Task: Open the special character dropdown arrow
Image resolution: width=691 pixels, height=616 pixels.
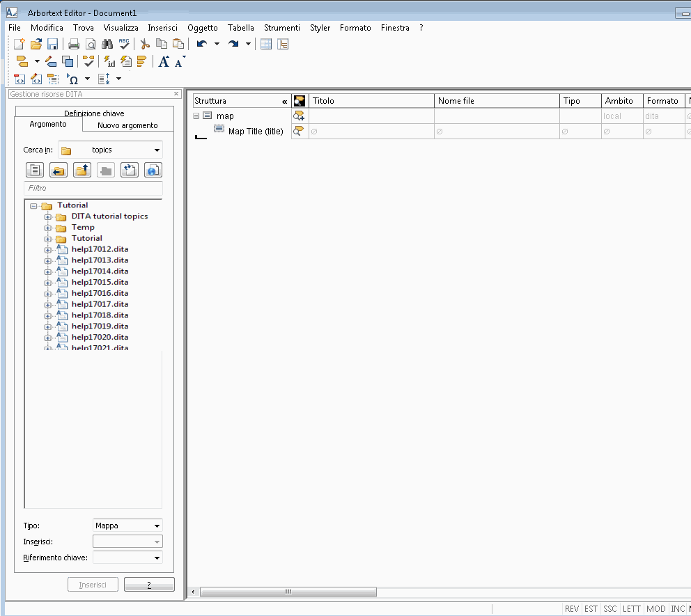Action: (87, 79)
